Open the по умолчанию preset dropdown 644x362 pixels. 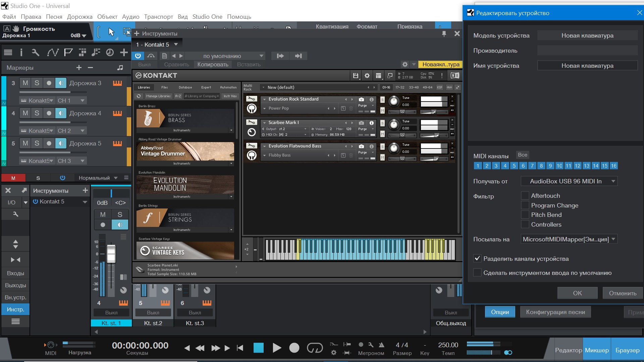[x=225, y=56]
